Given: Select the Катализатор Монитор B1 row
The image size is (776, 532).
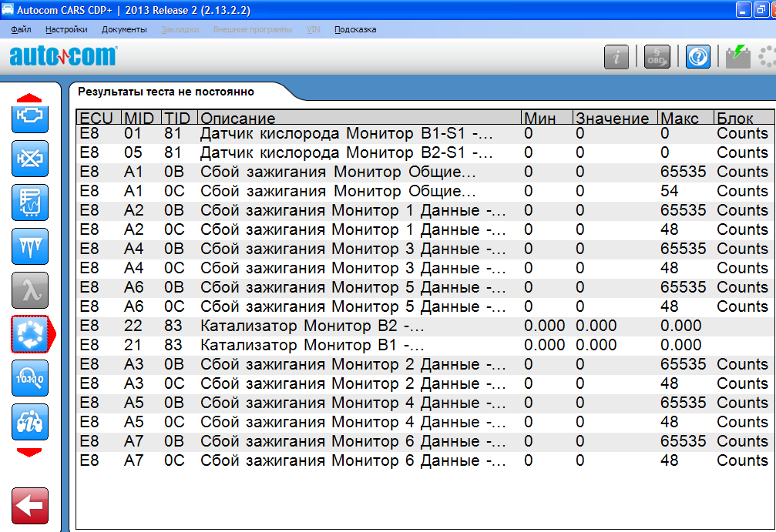Looking at the screenshot, I should tap(312, 345).
